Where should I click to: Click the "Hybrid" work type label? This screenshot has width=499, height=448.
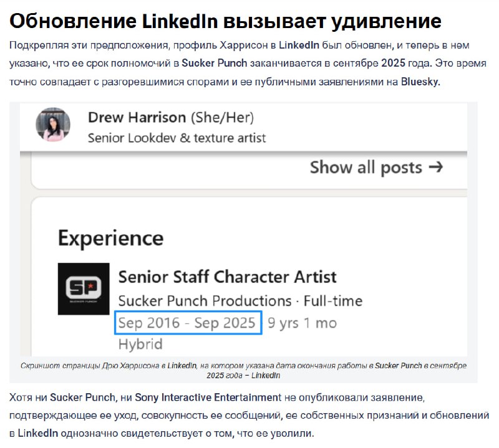(x=140, y=344)
